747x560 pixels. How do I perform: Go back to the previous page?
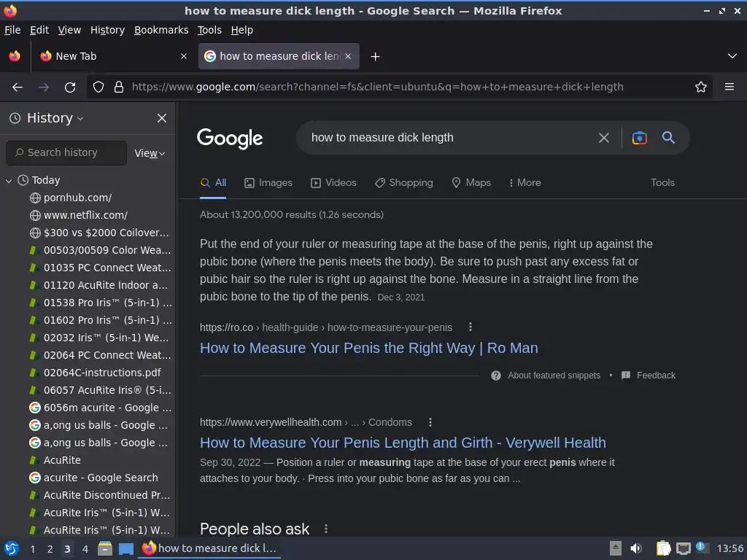coord(18,87)
